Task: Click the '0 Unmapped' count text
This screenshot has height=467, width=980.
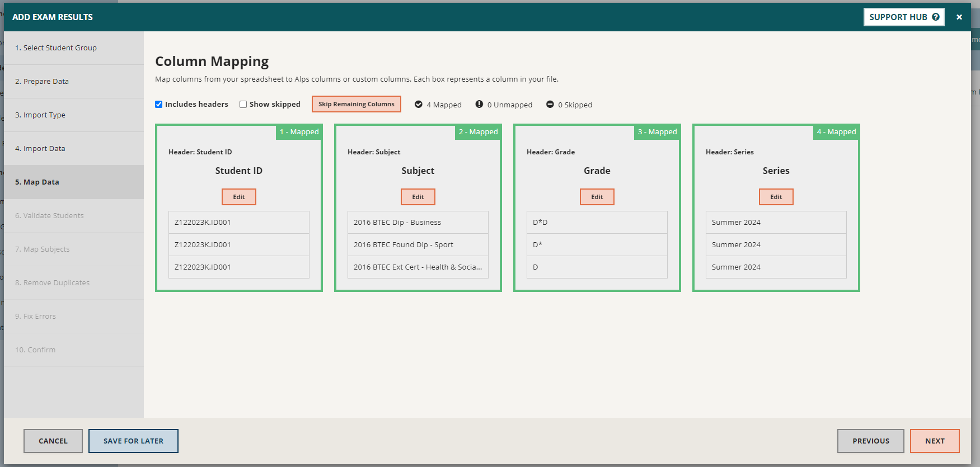Action: (x=510, y=105)
